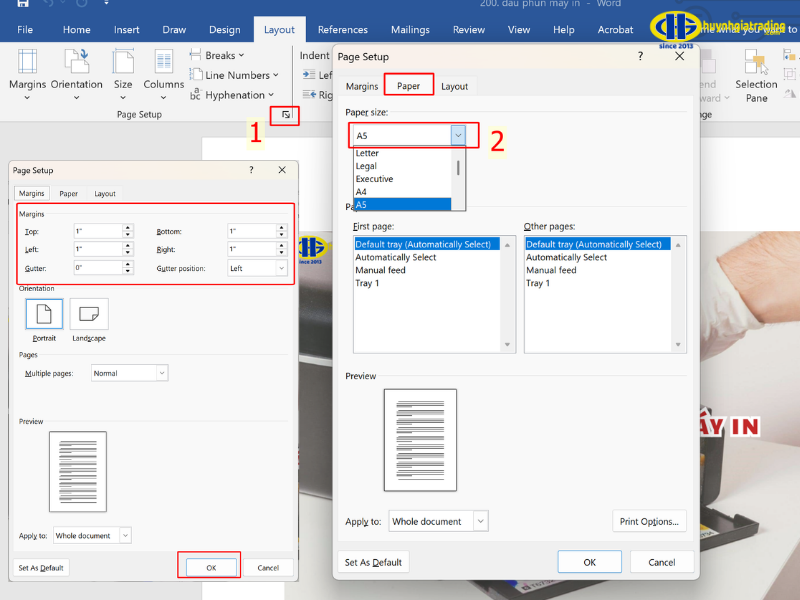Image resolution: width=800 pixels, height=600 pixels.
Task: Choose A4 in the paper size list
Action: tap(362, 192)
